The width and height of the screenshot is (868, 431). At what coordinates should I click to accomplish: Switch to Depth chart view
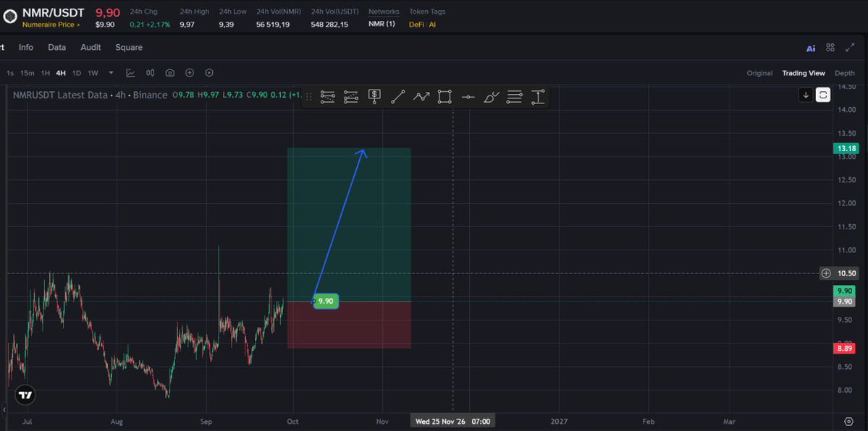(x=845, y=73)
